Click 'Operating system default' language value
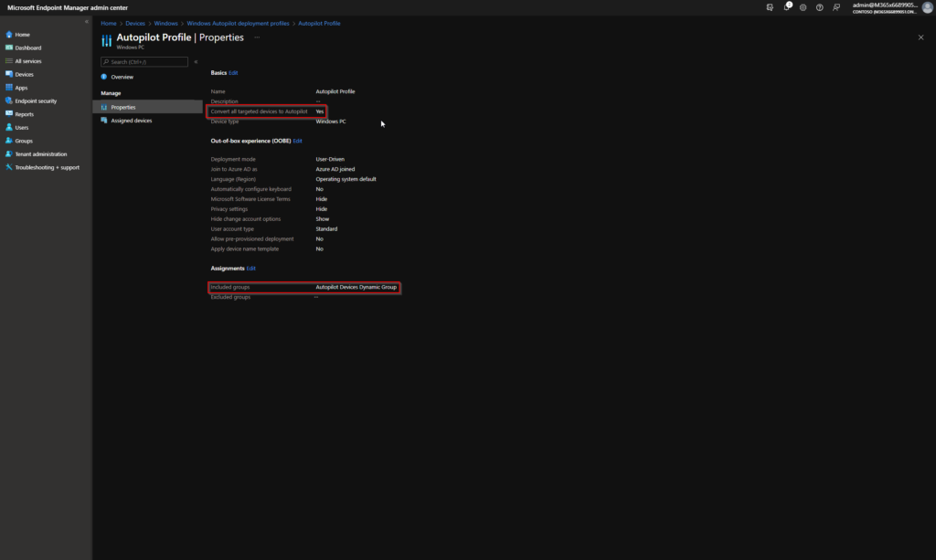Image resolution: width=936 pixels, height=560 pixels. [346, 179]
